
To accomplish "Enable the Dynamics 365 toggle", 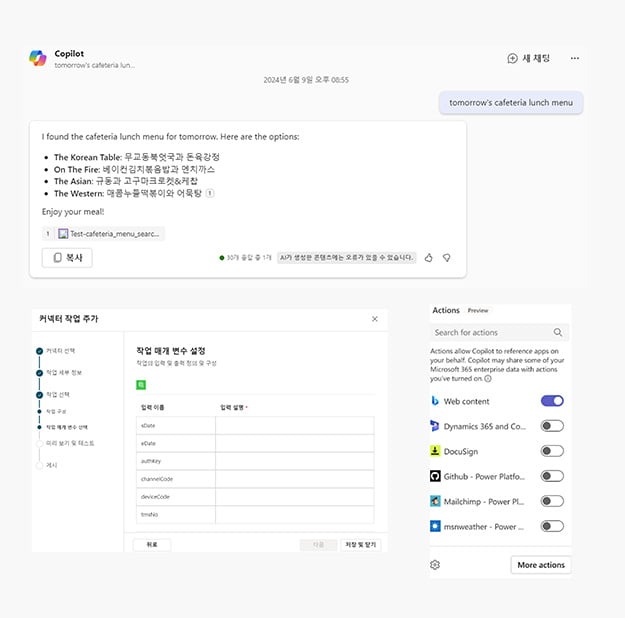I will point(552,426).
